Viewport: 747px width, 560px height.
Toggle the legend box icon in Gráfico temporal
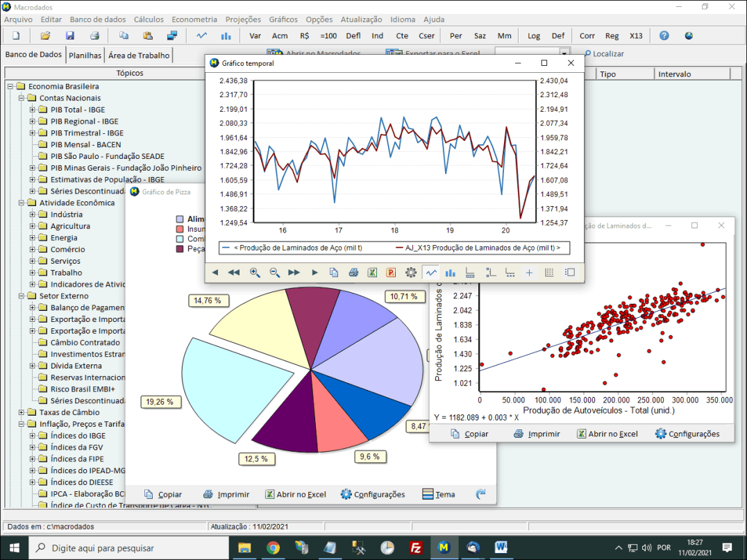point(570,273)
